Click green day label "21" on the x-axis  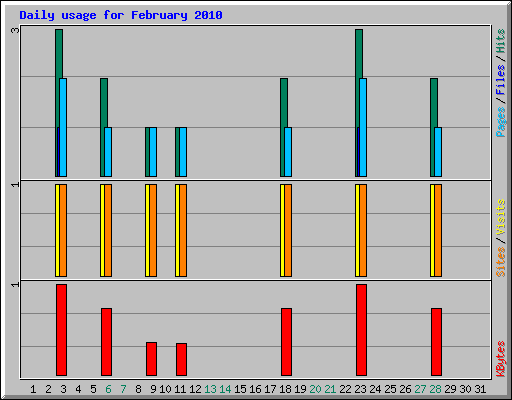[330, 389]
